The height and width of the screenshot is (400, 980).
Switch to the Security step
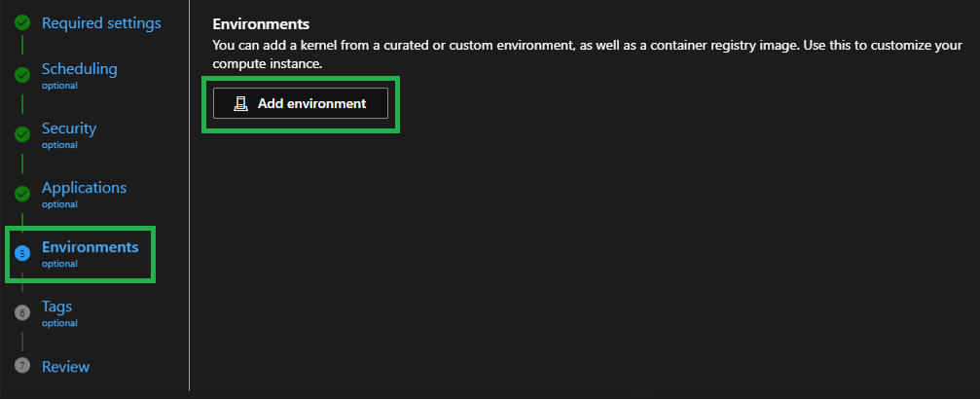tap(68, 128)
